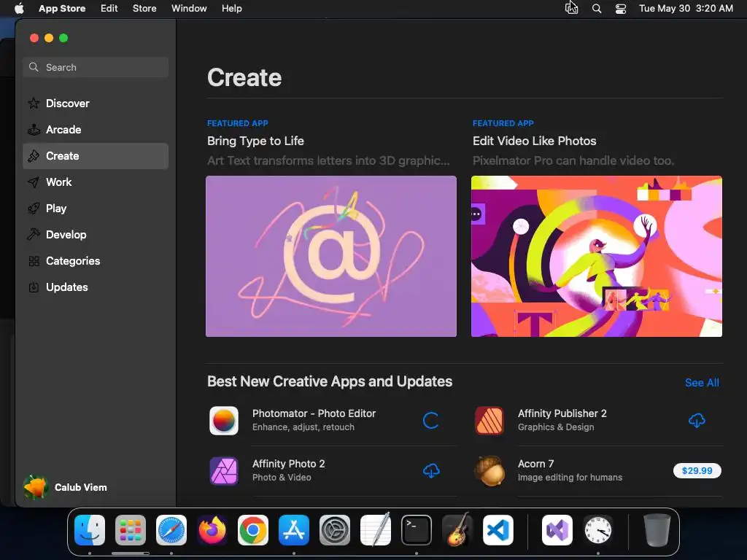Go to the Arcade section
Screen dimensions: 747x560
tap(96, 130)
